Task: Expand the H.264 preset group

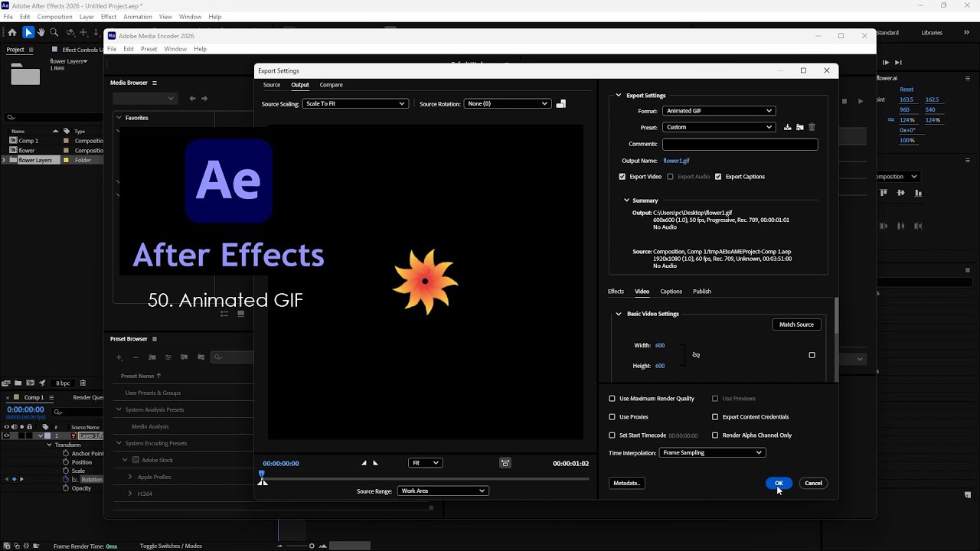Action: [x=130, y=494]
